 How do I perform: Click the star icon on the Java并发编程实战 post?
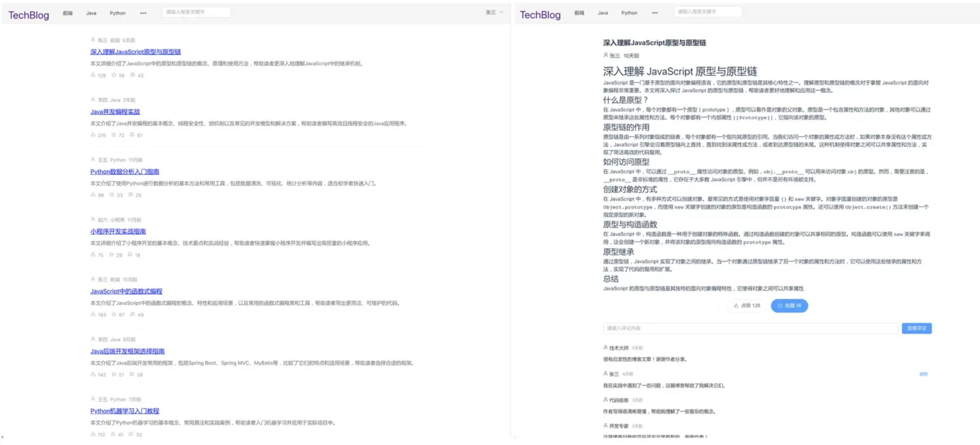(113, 135)
